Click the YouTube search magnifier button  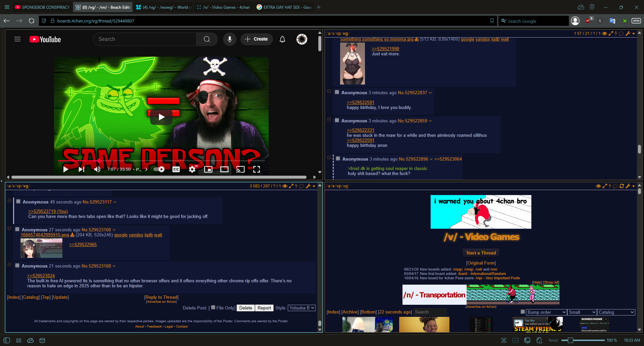207,39
